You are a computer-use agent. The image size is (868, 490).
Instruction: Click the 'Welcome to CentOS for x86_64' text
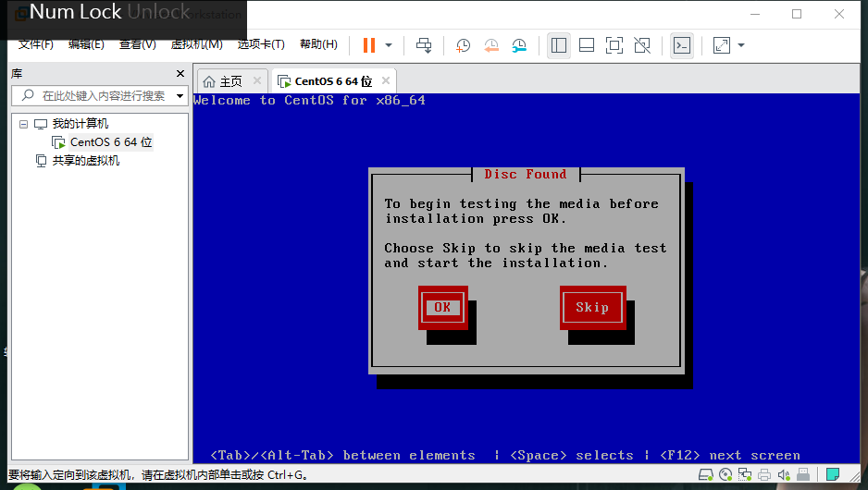click(x=309, y=101)
